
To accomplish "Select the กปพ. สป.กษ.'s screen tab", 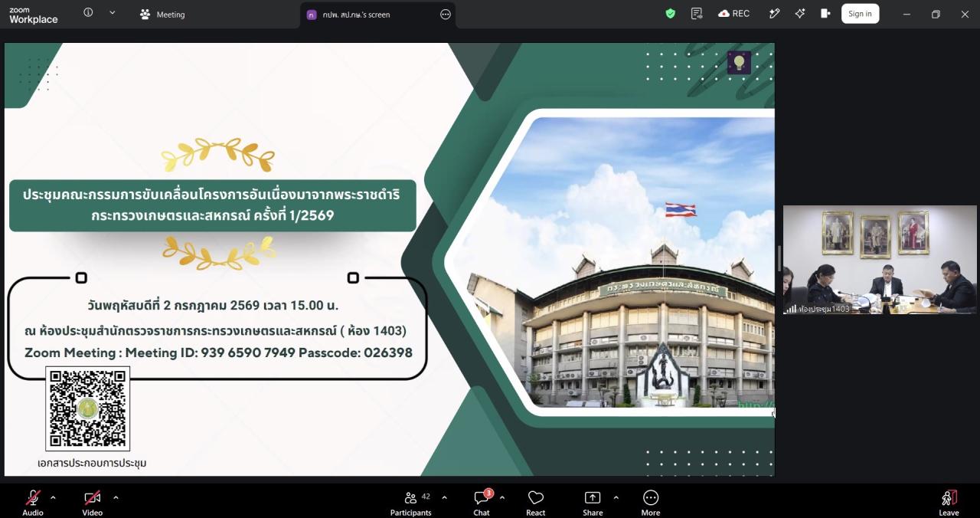I will [378, 15].
